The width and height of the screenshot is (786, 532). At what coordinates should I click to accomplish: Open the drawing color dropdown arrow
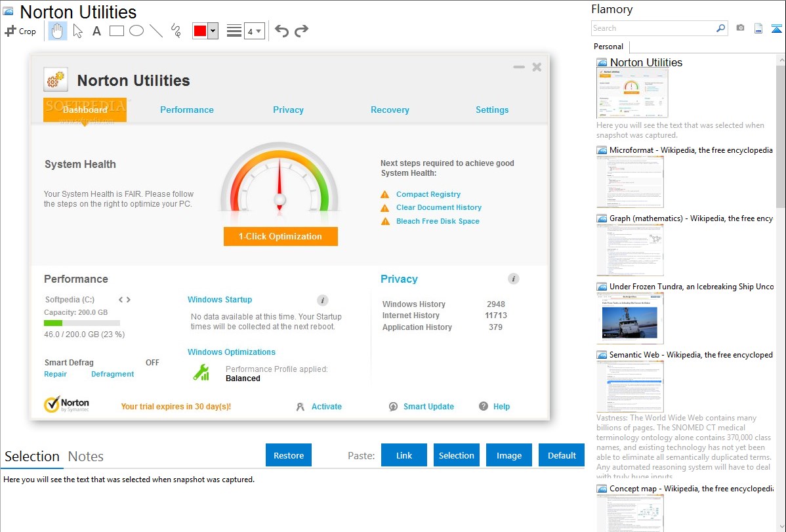click(213, 31)
